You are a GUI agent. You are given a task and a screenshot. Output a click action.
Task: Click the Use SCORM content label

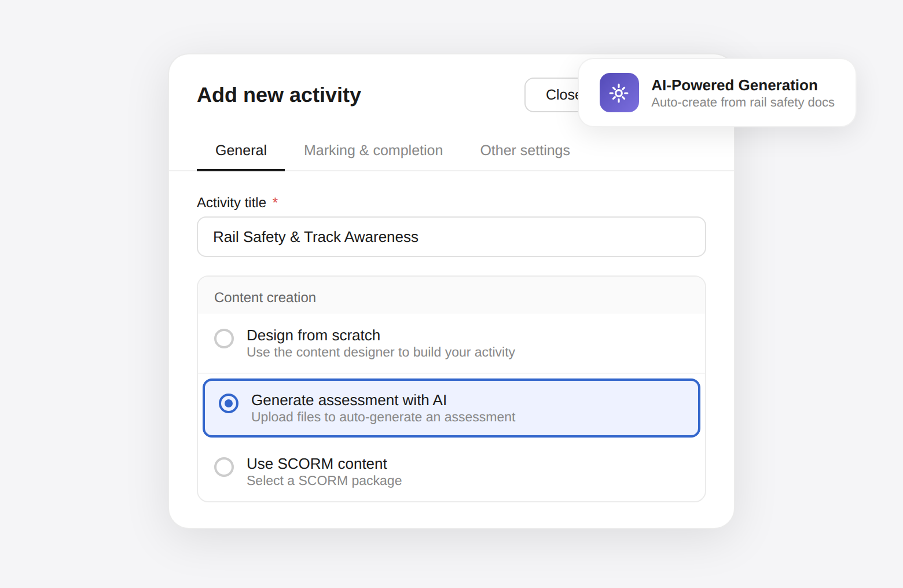[317, 464]
